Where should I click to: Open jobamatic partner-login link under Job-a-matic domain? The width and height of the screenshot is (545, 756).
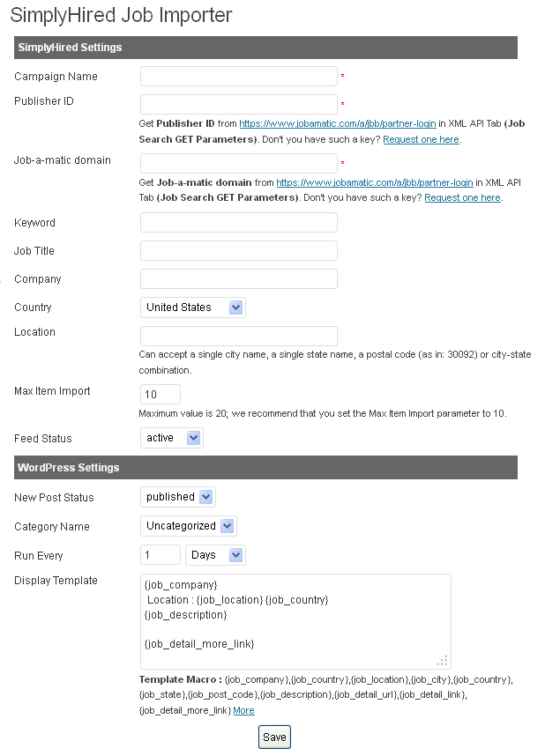(374, 182)
